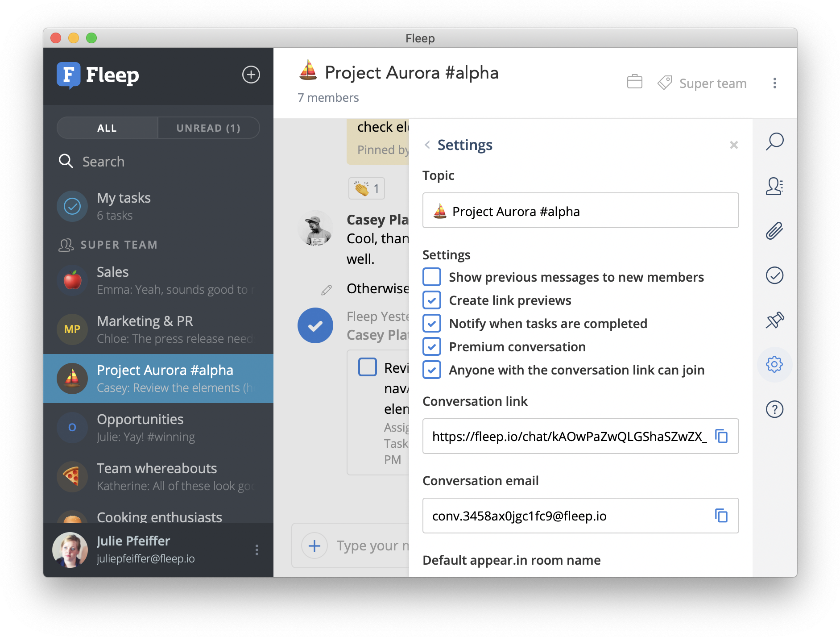This screenshot has height=637, width=840.
Task: Click the help question mark icon
Action: (774, 409)
